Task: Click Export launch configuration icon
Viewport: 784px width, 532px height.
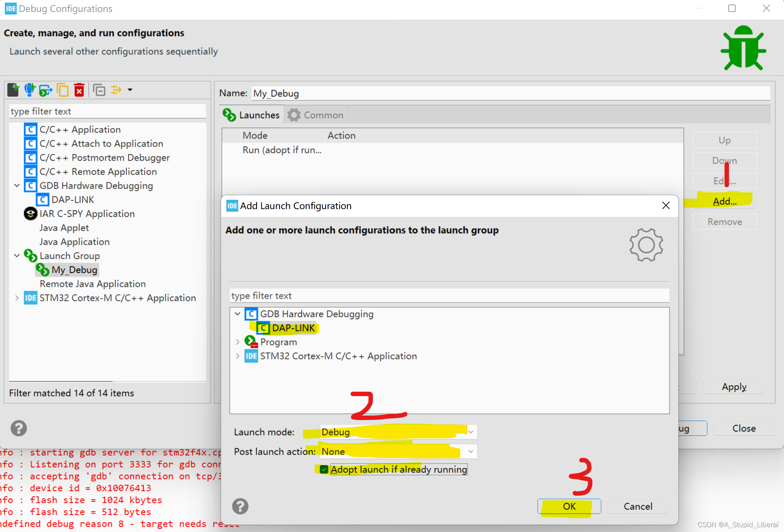Action: tap(45, 90)
